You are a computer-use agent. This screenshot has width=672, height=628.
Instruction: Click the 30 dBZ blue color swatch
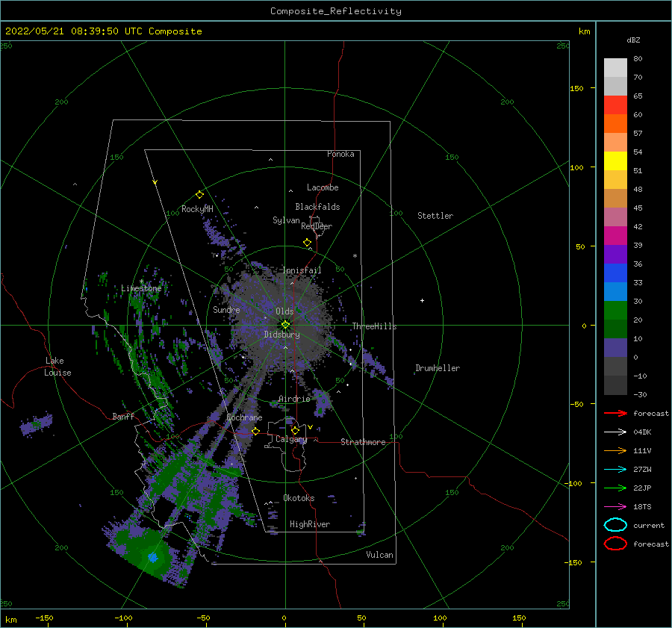pos(615,291)
